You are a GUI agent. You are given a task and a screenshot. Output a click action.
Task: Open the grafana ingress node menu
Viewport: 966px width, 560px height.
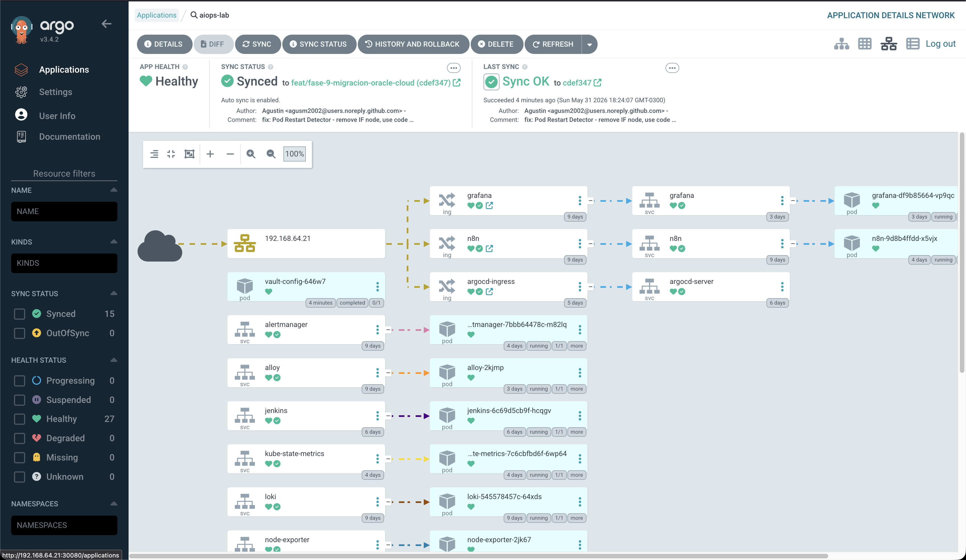click(x=580, y=200)
